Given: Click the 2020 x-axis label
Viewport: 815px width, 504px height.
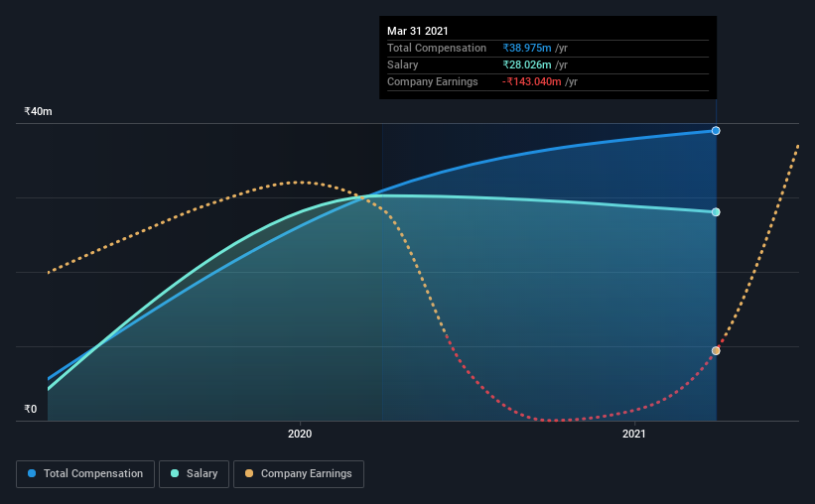Looking at the screenshot, I should click(300, 434).
